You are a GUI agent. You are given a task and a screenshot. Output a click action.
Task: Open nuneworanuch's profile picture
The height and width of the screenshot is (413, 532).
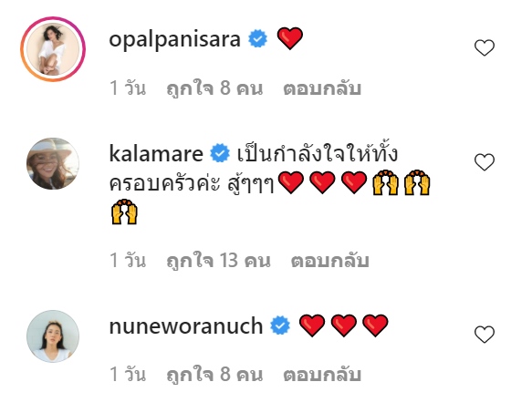(x=53, y=336)
